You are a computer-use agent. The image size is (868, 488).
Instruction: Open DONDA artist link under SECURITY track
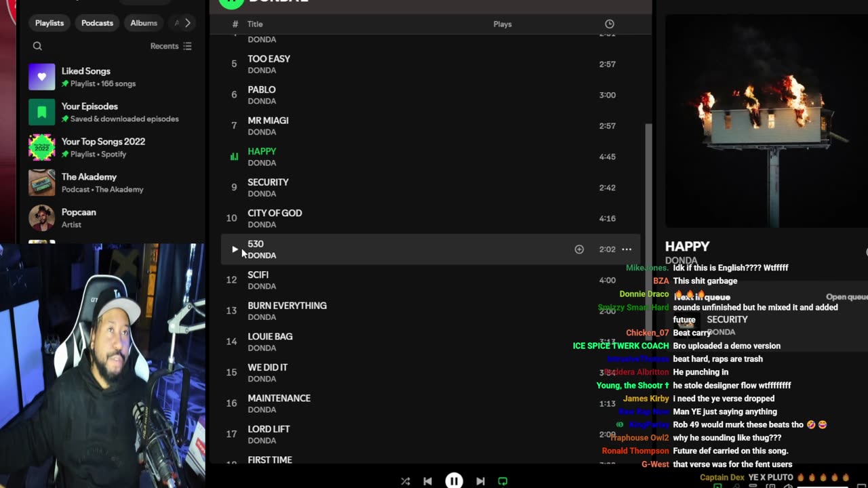coord(262,194)
